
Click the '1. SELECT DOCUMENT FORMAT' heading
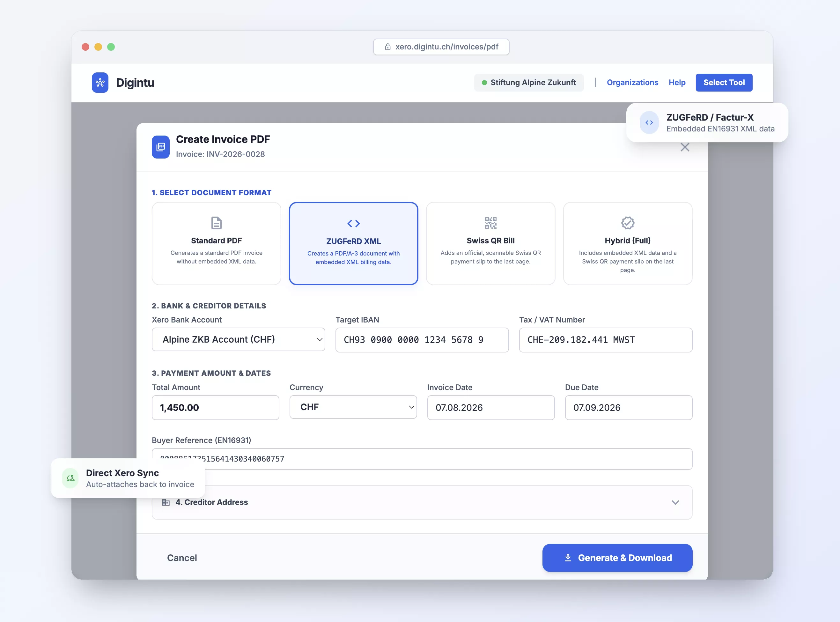[x=211, y=193]
